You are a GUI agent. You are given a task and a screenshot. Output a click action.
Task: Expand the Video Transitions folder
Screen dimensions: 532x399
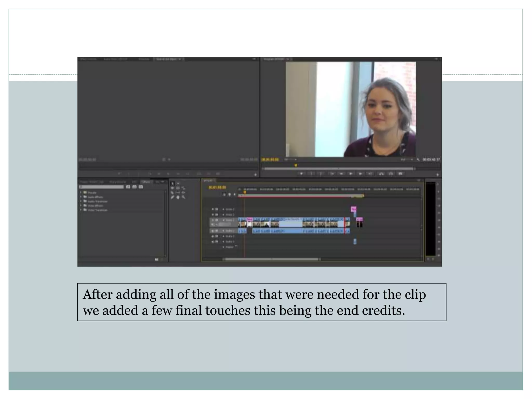[x=81, y=210]
